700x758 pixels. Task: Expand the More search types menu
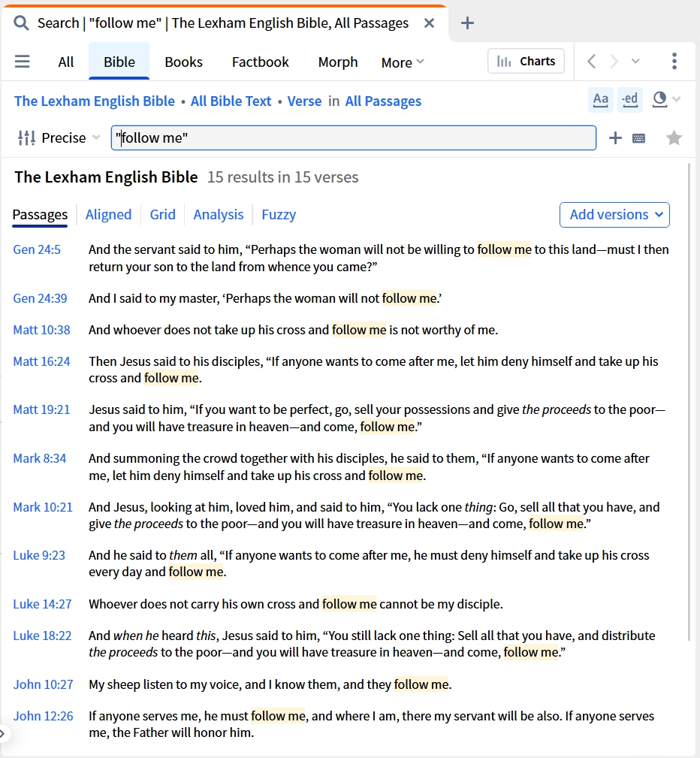(403, 62)
